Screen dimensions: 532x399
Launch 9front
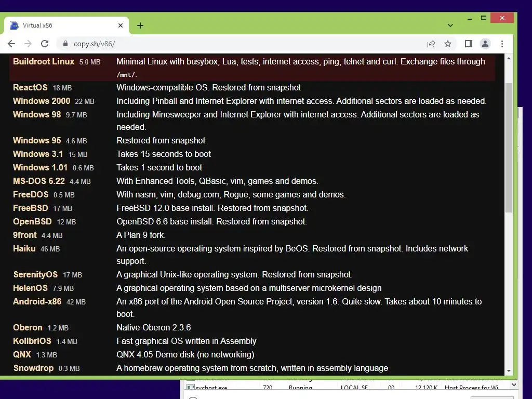point(25,235)
